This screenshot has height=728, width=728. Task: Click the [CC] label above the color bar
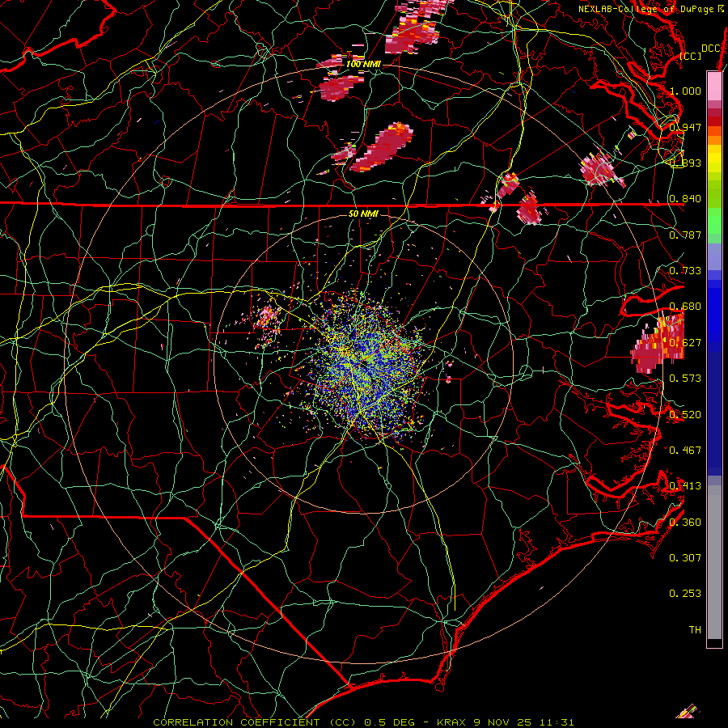tap(691, 56)
